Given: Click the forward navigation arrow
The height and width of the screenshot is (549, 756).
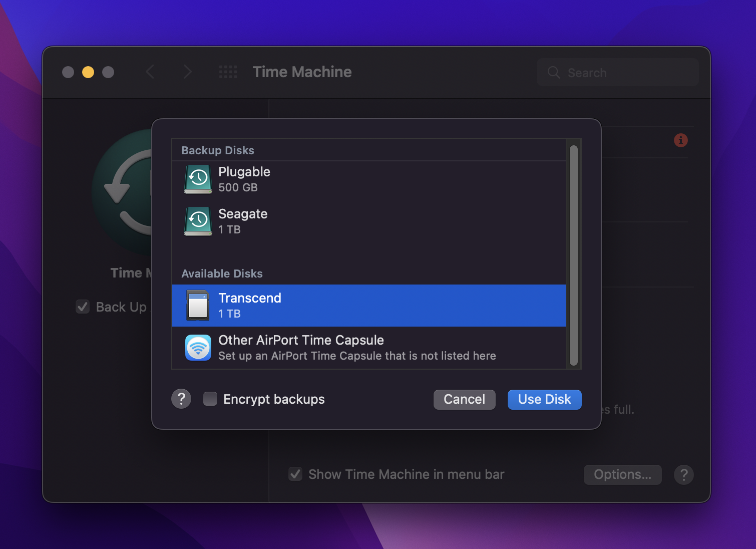Looking at the screenshot, I should (187, 72).
